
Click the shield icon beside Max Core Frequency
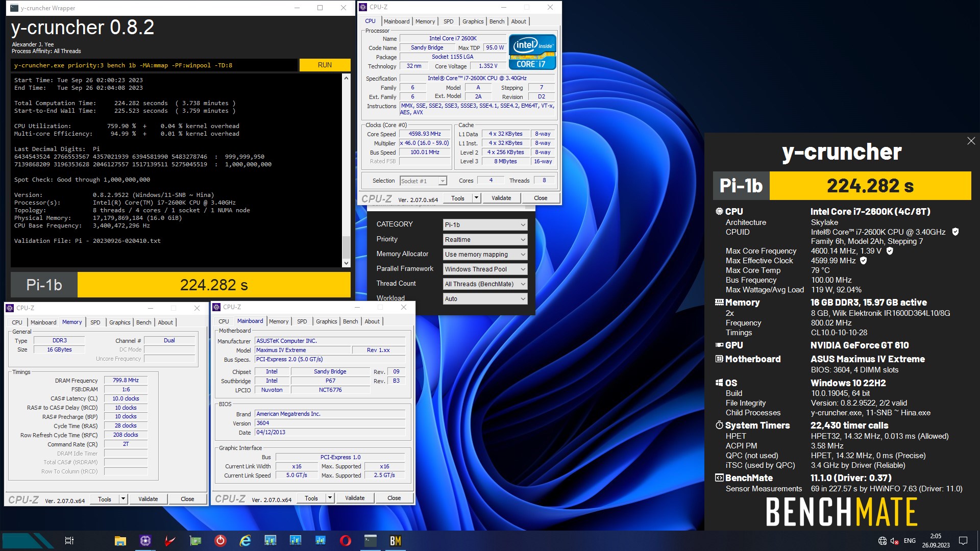[890, 251]
